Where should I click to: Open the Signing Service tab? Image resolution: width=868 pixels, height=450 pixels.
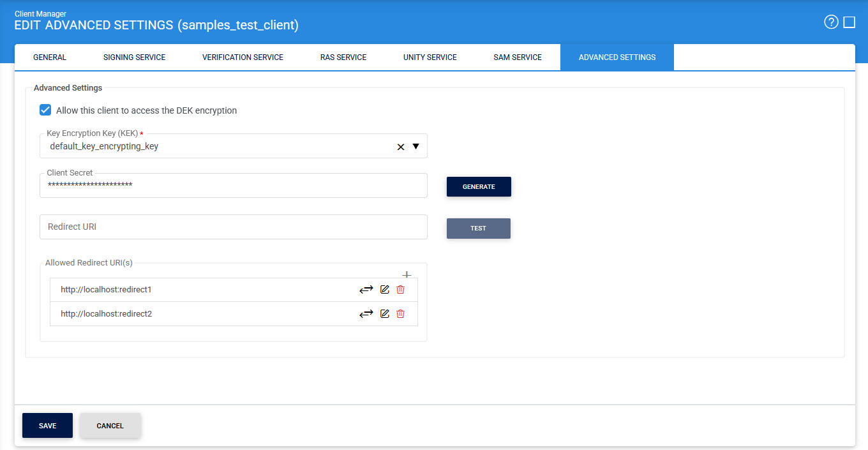coord(134,57)
